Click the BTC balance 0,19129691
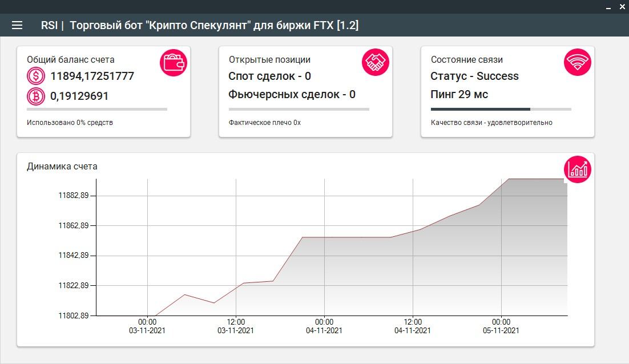Image resolution: width=629 pixels, height=364 pixels. point(79,96)
